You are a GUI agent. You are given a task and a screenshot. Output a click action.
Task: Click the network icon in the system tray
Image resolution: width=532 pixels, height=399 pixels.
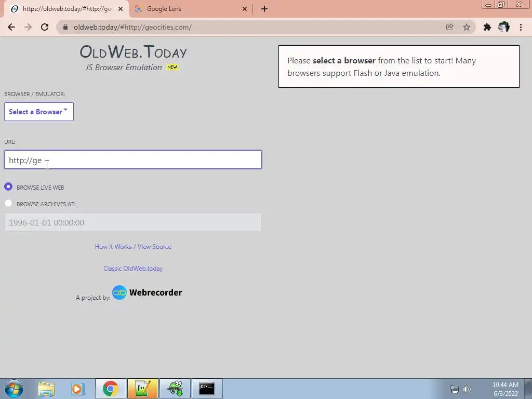point(454,389)
